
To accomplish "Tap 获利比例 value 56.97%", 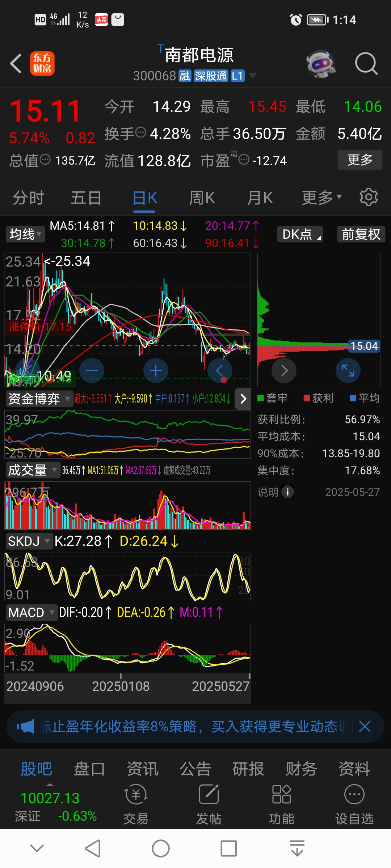I will (x=362, y=420).
